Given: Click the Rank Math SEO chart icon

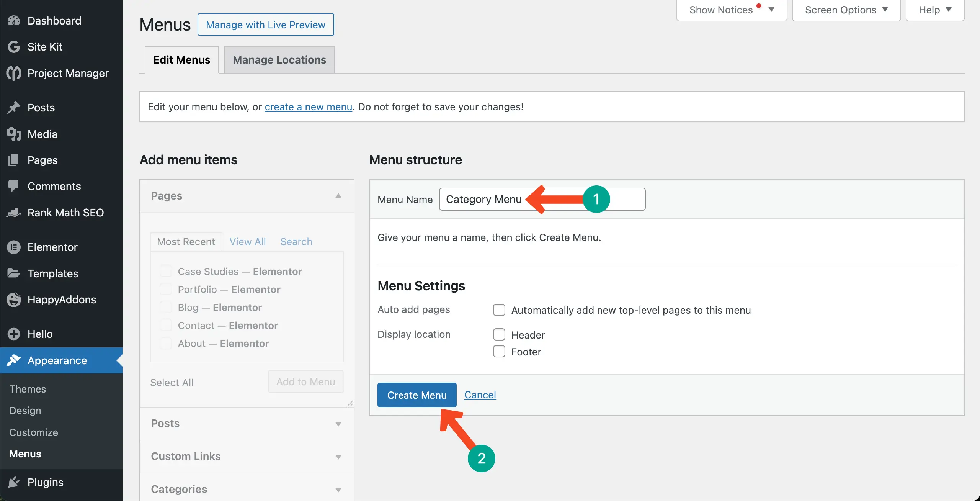Looking at the screenshot, I should [x=14, y=213].
